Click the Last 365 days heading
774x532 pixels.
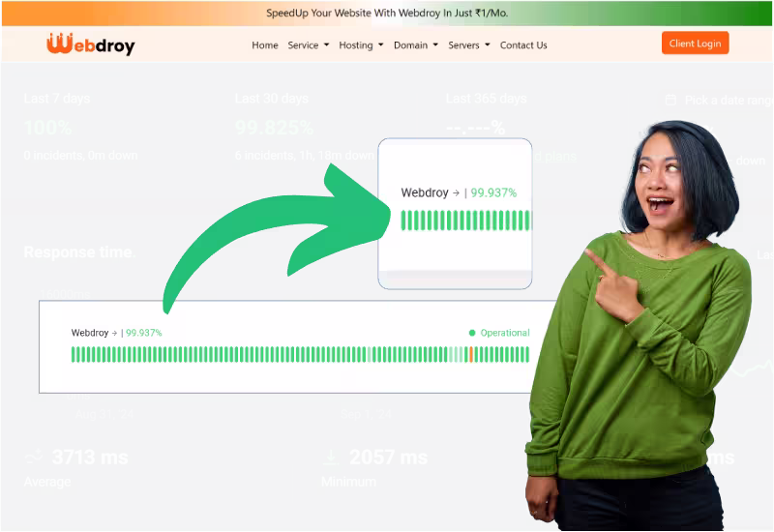(487, 99)
